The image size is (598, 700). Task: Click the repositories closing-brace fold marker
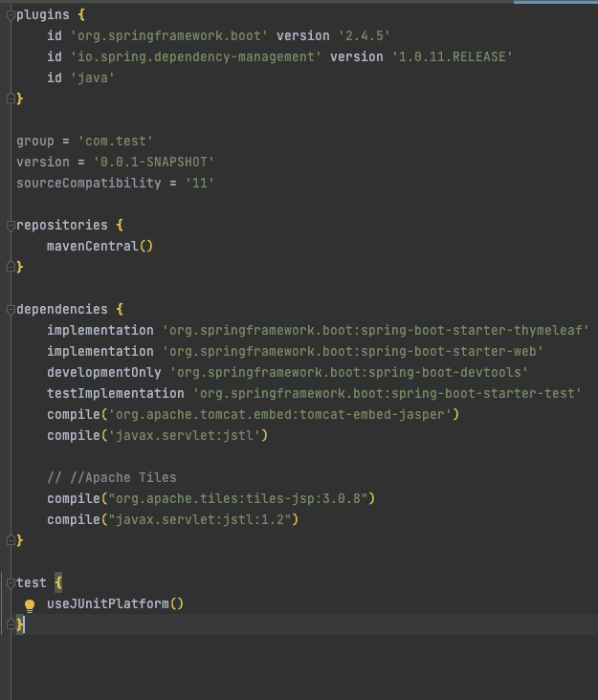11,267
